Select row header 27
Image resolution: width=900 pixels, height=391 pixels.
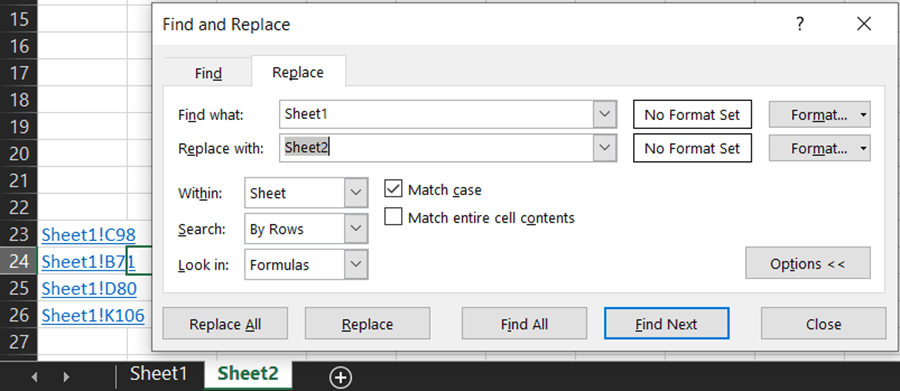coord(19,342)
